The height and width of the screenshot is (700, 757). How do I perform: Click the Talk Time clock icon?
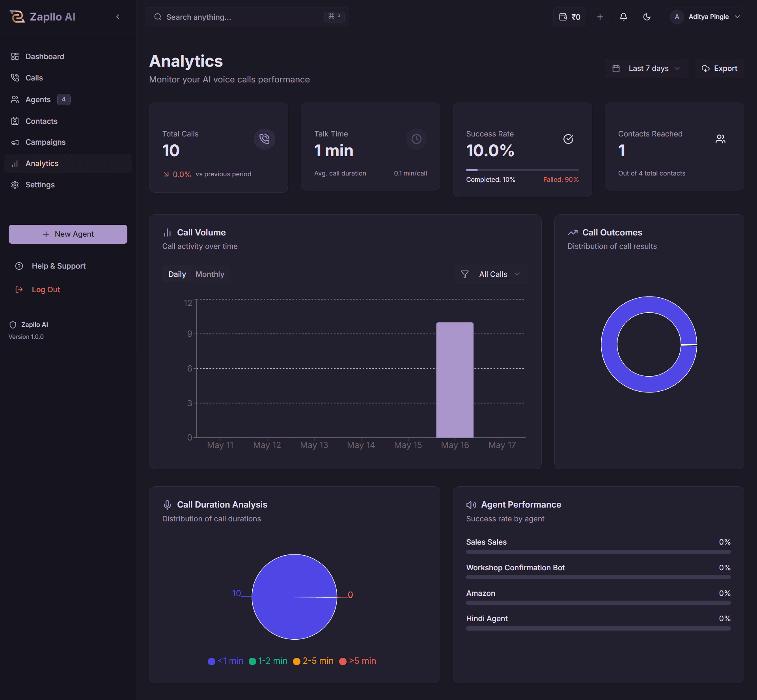416,139
